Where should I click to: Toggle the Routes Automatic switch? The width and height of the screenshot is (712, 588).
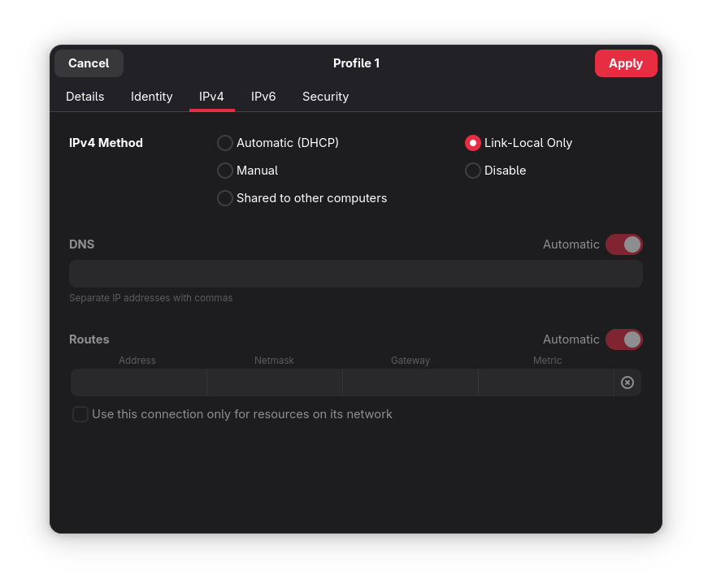coord(623,339)
